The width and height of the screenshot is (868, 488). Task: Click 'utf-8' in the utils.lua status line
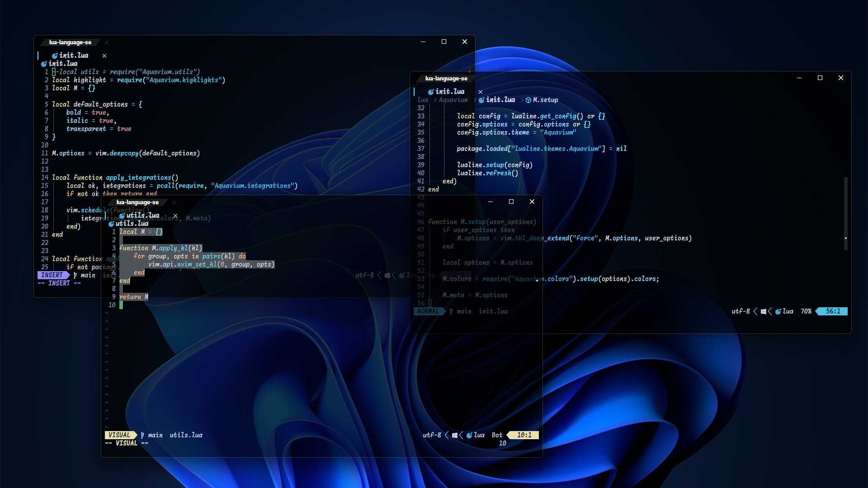click(432, 435)
